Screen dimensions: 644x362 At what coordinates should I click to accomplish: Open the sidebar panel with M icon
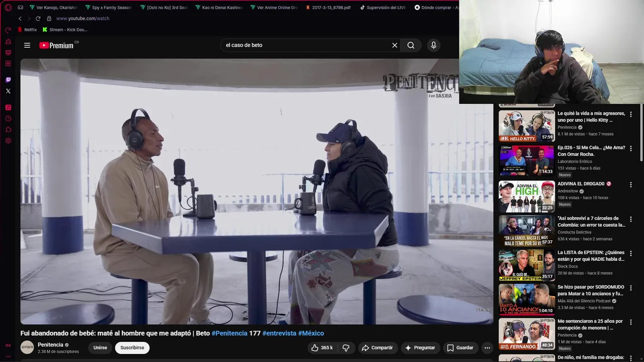[8, 64]
